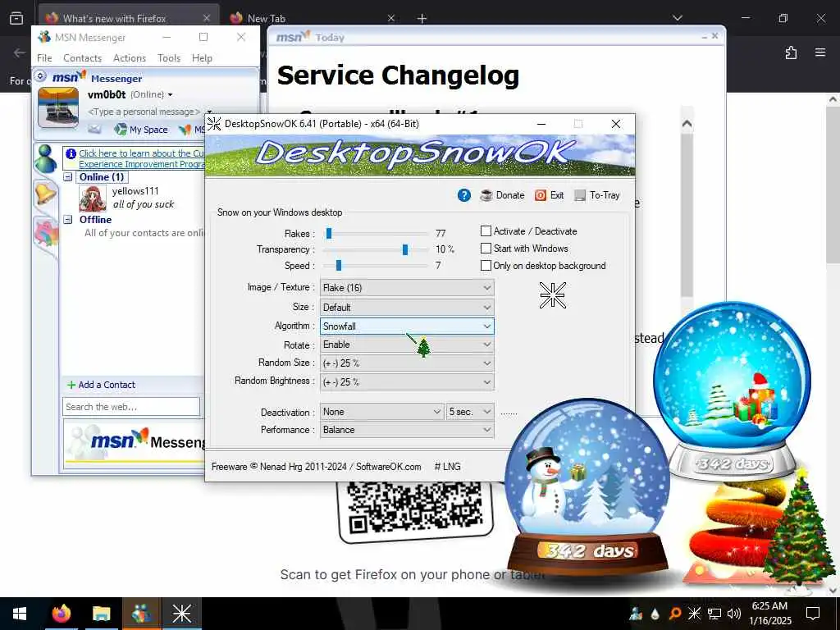This screenshot has width=840, height=630.
Task: Open the Firefox hamburger application menu
Action: point(820,52)
